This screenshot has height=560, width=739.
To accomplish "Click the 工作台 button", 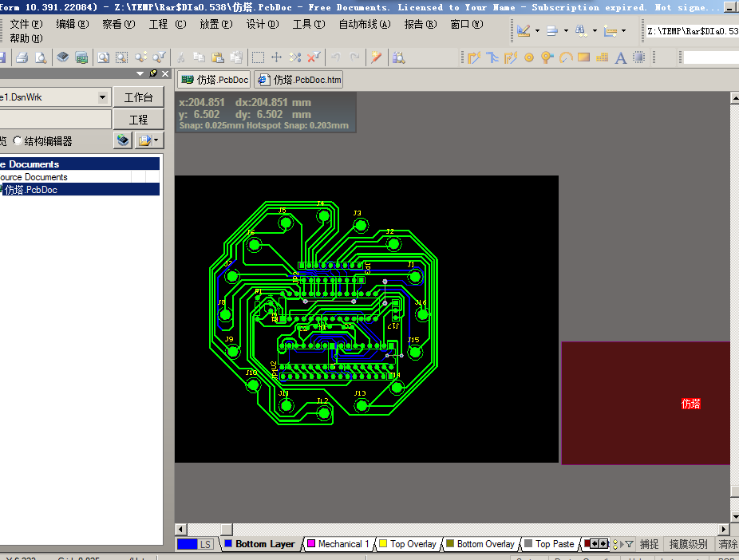I will point(139,97).
